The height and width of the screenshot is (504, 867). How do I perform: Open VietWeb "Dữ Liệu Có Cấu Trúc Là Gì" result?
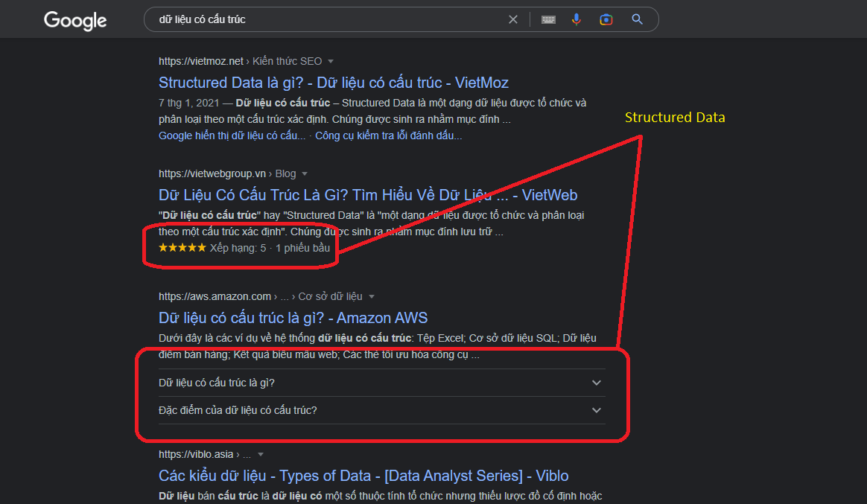(368, 195)
